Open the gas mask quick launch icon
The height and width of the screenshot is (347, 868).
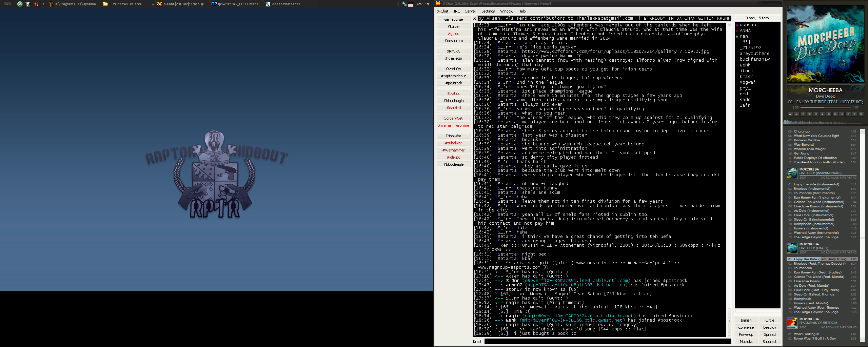28,4
